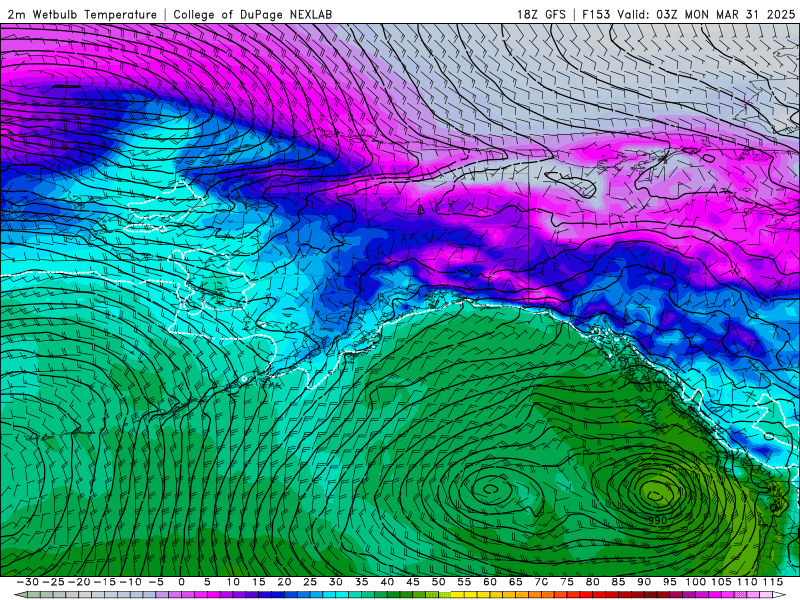800x600 pixels.
Task: Click the "-30" color scale label
Action: point(28,582)
